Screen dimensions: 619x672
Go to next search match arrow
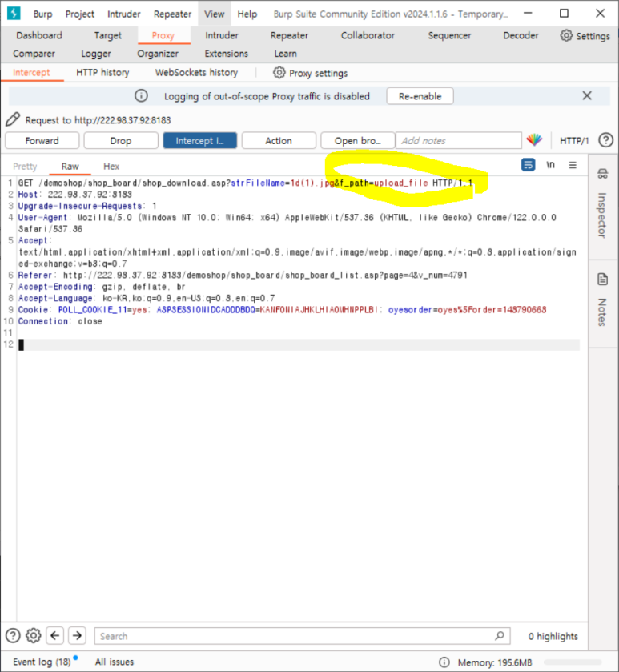click(x=77, y=636)
